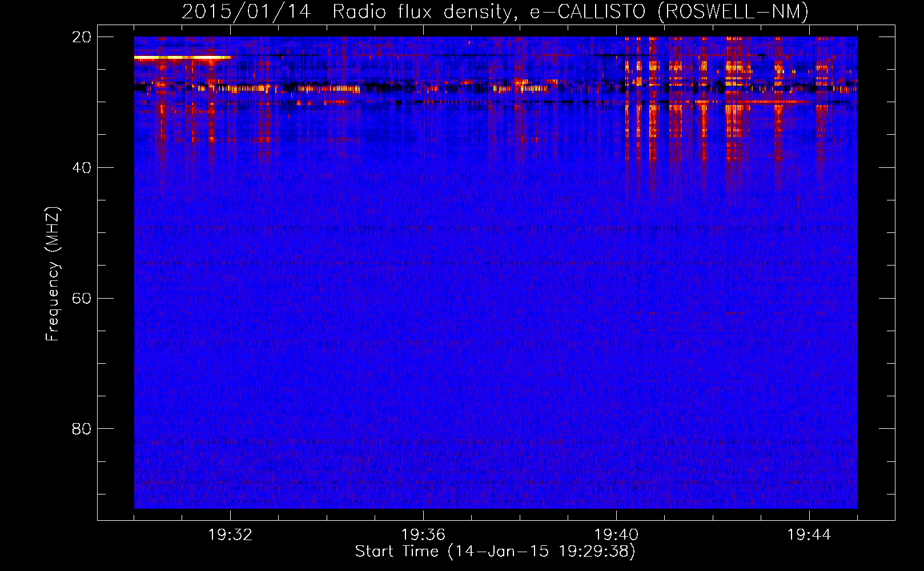The image size is (924, 571).
Task: Click the '19:32' time tick label
Action: click(x=230, y=535)
